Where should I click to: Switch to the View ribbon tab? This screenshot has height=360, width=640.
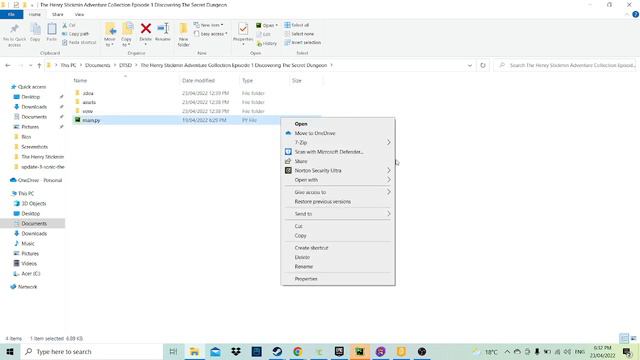[x=79, y=14]
